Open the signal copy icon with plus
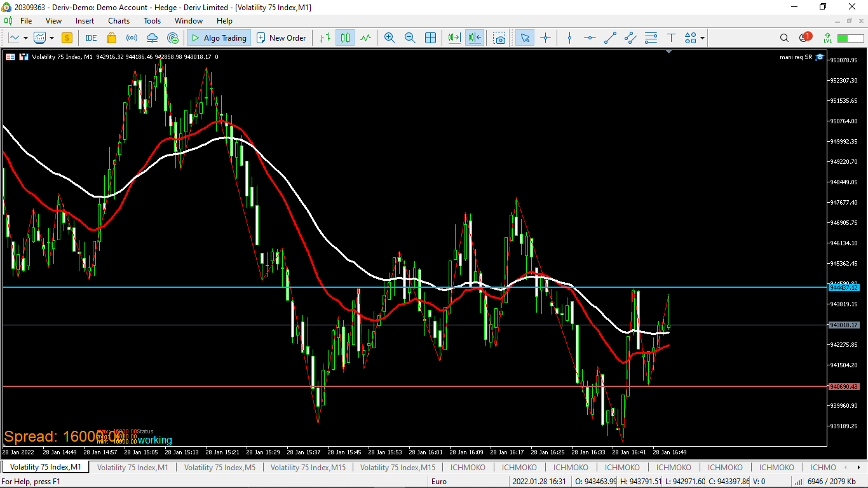 [172, 38]
